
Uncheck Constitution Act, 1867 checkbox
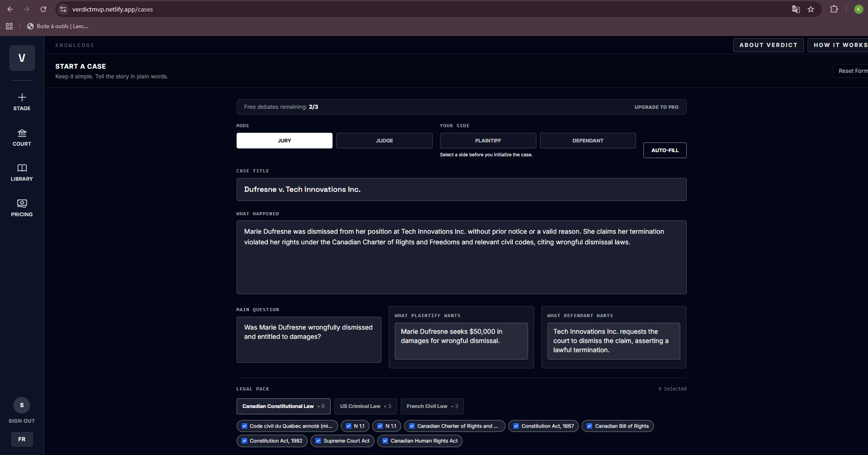(x=516, y=426)
